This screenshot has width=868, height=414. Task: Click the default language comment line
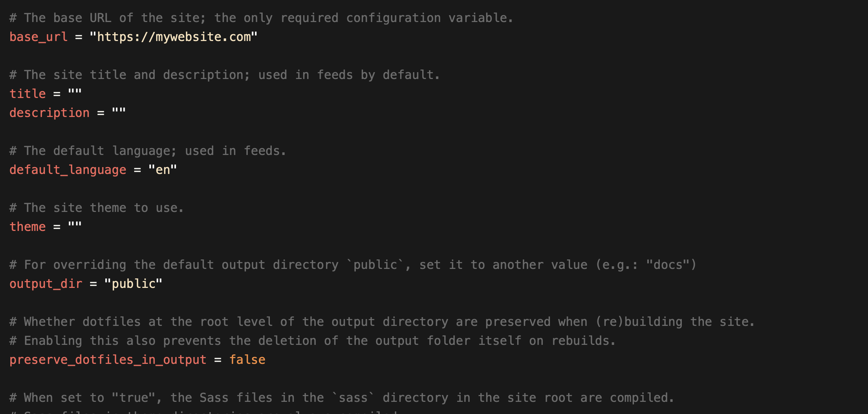pyautogui.click(x=148, y=151)
